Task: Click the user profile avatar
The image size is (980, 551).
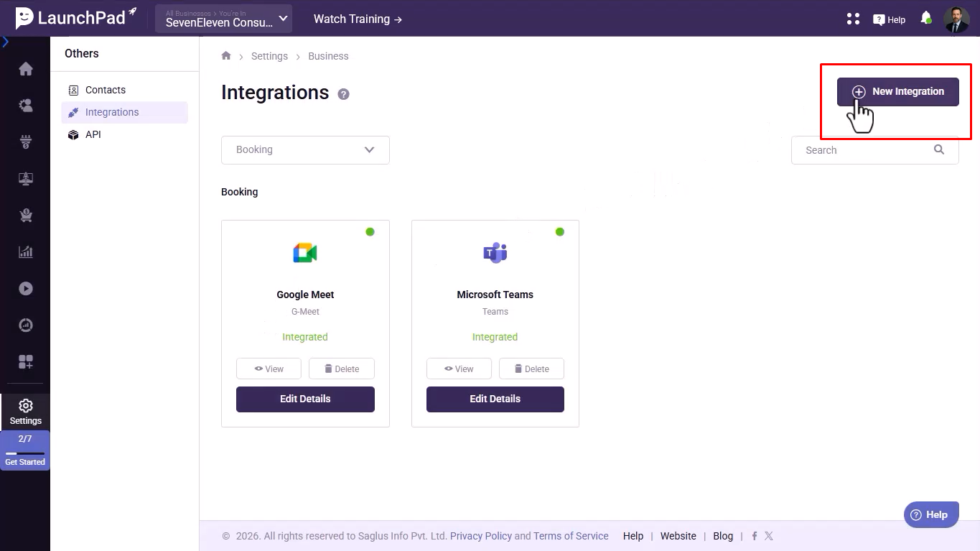Action: coord(956,19)
